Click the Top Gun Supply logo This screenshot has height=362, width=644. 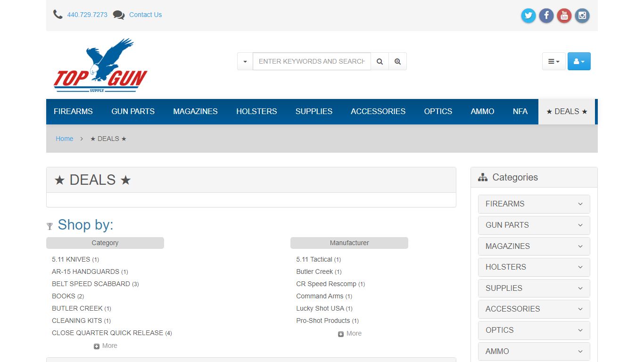pyautogui.click(x=100, y=65)
